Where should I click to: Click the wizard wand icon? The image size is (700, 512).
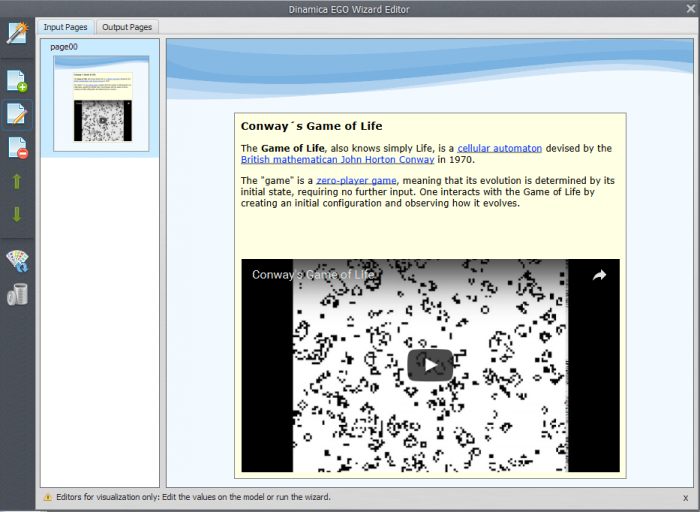17,33
